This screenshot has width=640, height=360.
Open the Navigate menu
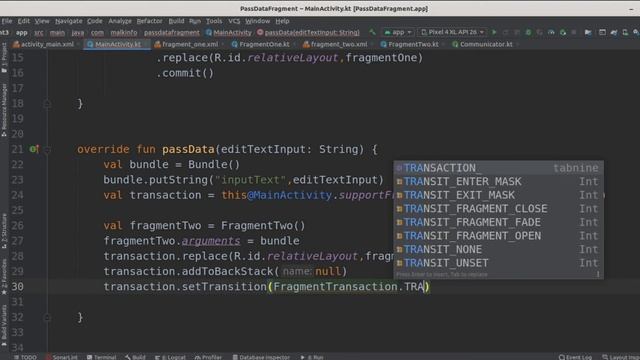[x=69, y=21]
